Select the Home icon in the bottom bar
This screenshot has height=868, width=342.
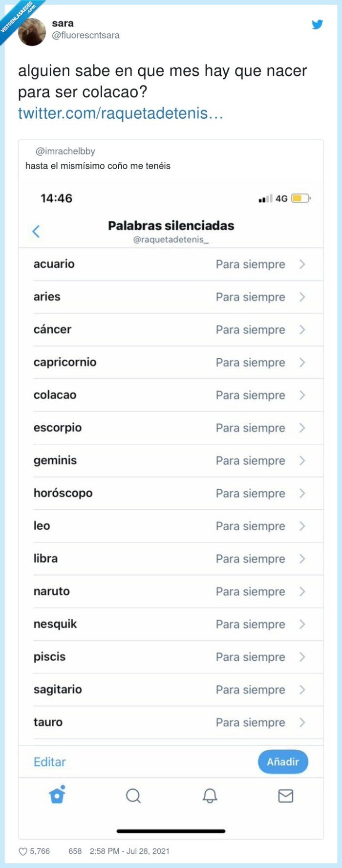(57, 796)
